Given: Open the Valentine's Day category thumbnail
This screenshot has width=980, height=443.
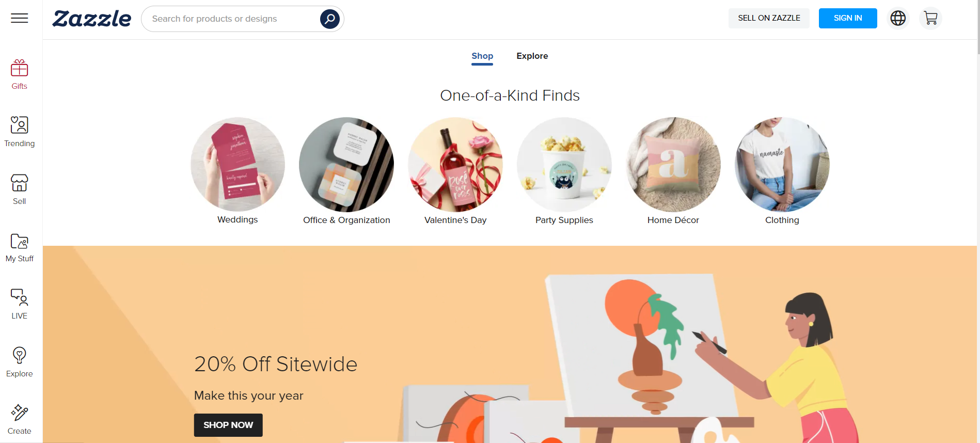Looking at the screenshot, I should [x=455, y=164].
